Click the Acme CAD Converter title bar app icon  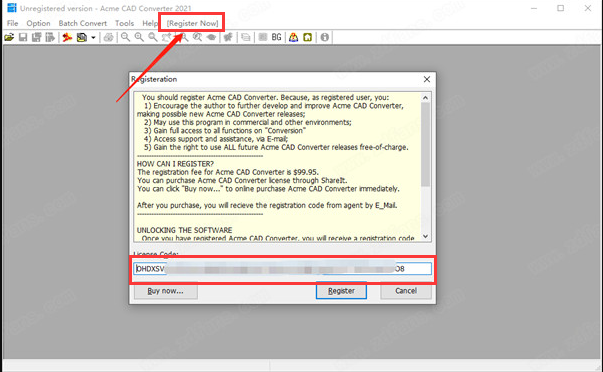tap(12, 8)
